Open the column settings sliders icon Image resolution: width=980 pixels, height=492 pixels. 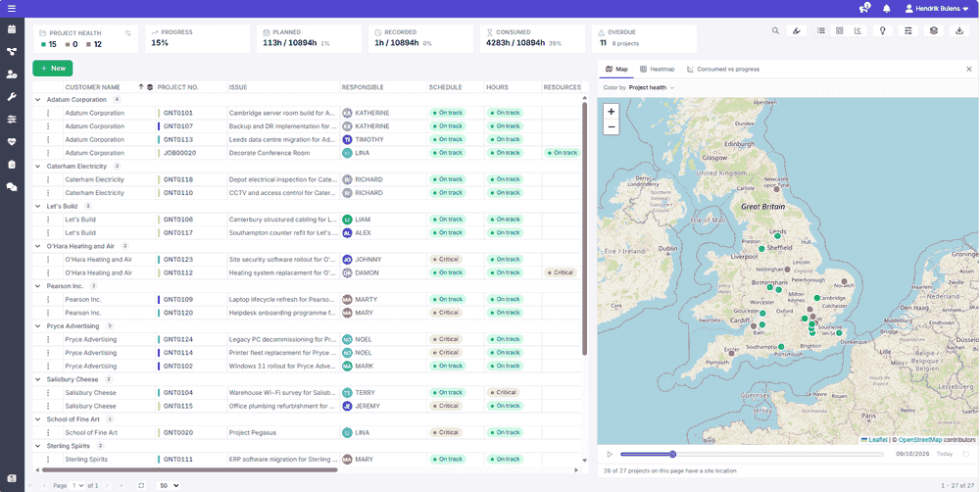908,30
